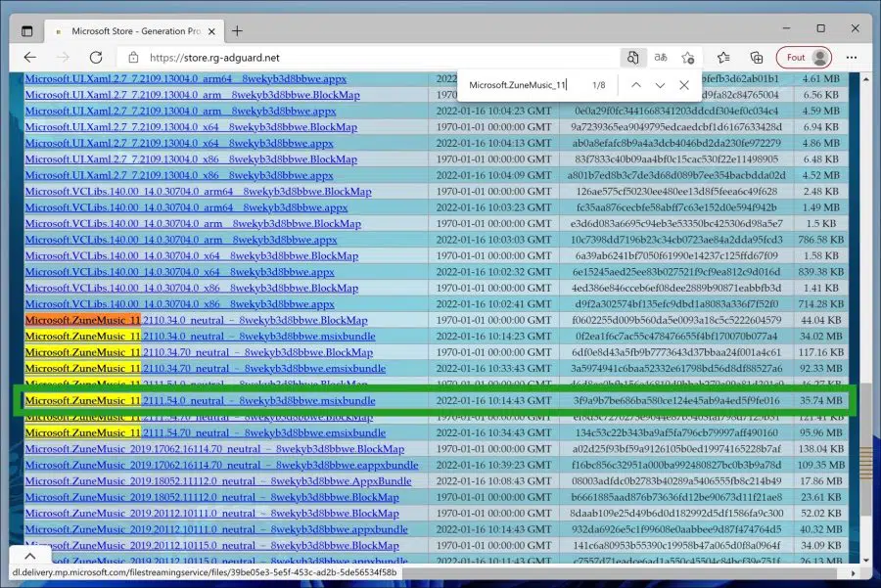Open Microsoft.VCLibs.140.00 x86 BlockMap link
The image size is (881, 588).
click(192, 288)
